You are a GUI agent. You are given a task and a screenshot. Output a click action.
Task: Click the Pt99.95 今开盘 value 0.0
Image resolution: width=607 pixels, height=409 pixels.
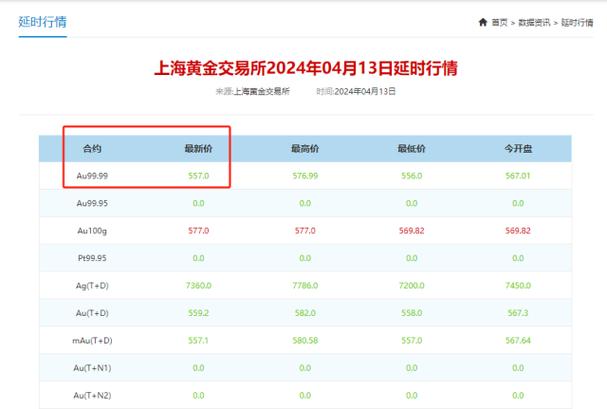tap(518, 258)
